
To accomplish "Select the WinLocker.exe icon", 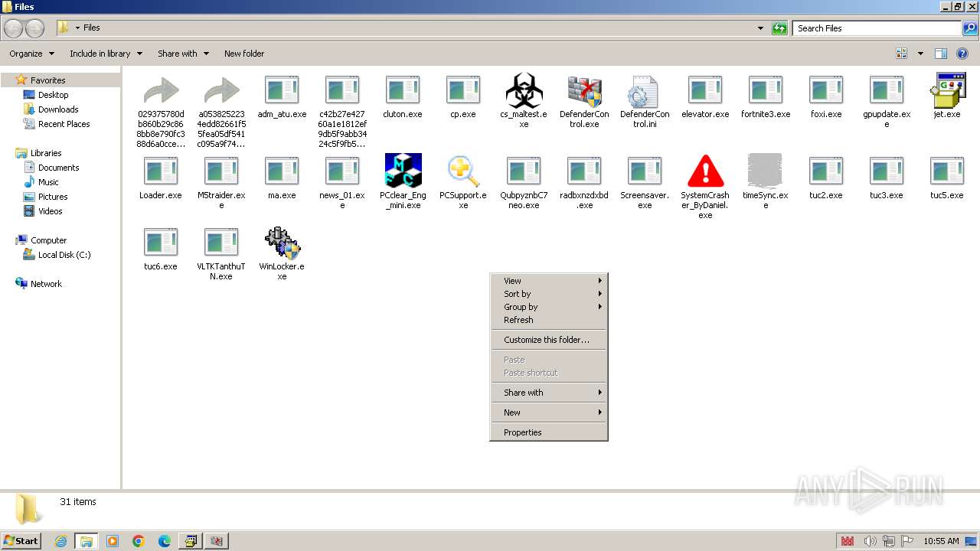I will pyautogui.click(x=282, y=243).
